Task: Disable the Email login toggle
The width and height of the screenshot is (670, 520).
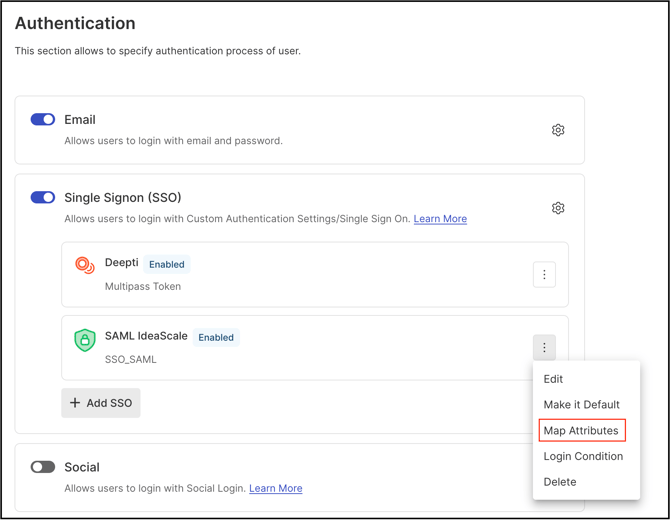Action: 43,119
